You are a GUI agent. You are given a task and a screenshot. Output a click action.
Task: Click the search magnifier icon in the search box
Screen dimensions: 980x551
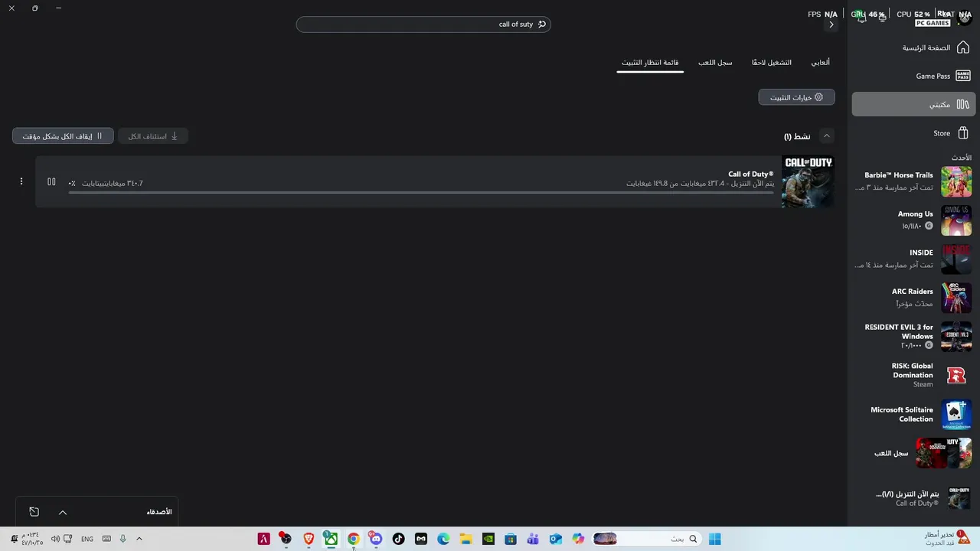pyautogui.click(x=542, y=24)
